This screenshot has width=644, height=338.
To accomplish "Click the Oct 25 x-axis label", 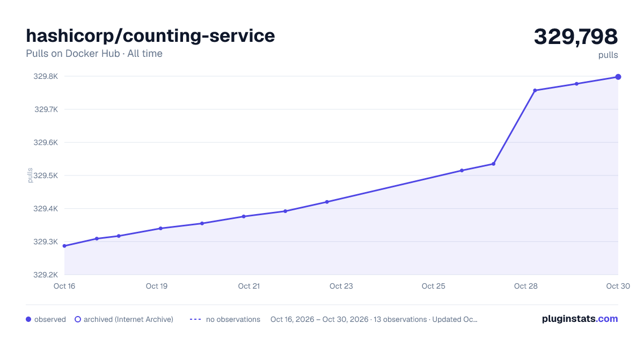I will (x=434, y=286).
